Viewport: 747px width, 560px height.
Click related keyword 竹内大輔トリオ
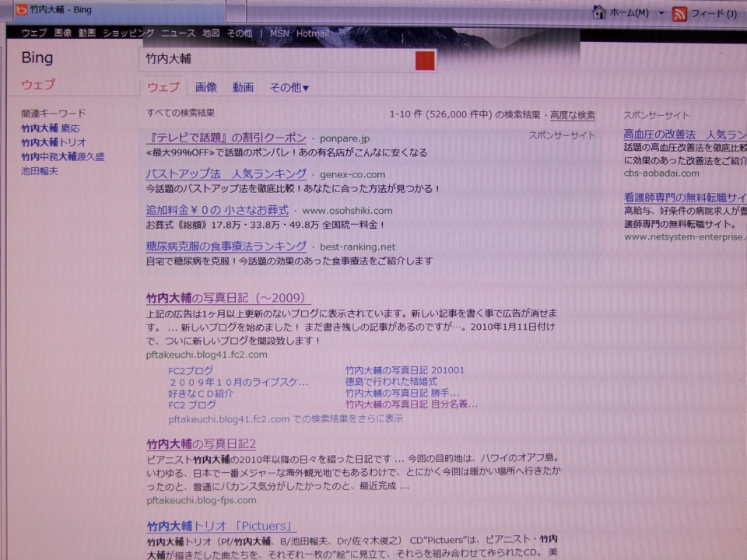pyautogui.click(x=54, y=142)
